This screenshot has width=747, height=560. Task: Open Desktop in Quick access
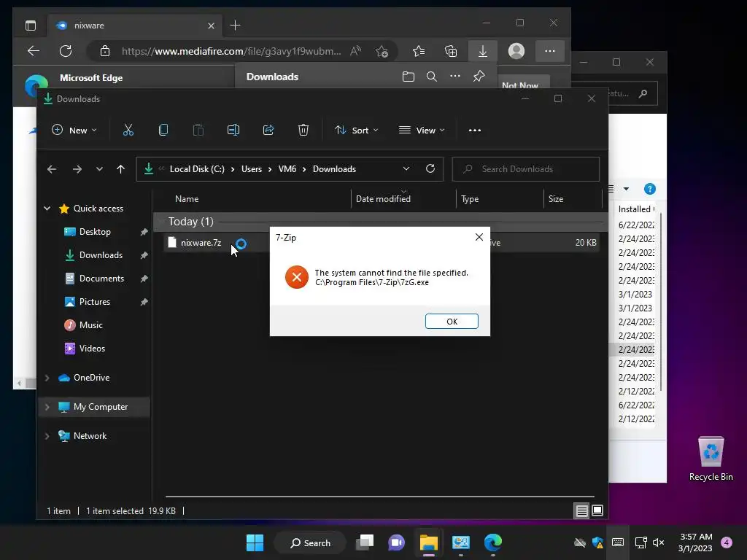point(95,232)
